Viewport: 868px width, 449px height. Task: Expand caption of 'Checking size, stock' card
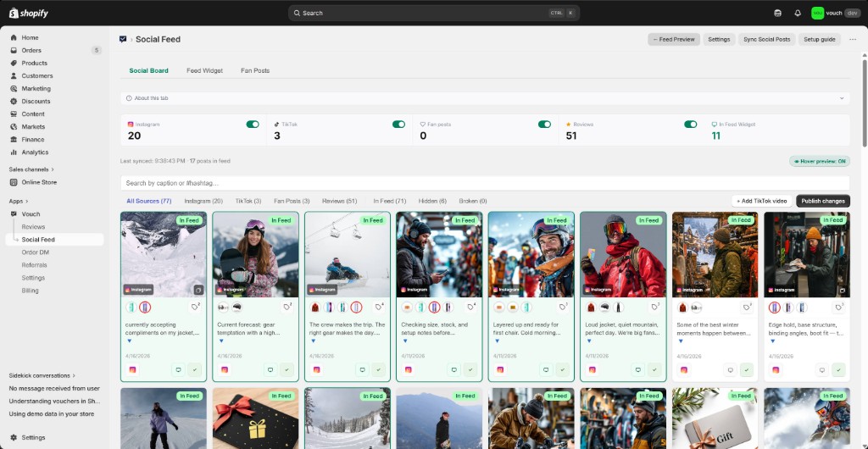(406, 341)
